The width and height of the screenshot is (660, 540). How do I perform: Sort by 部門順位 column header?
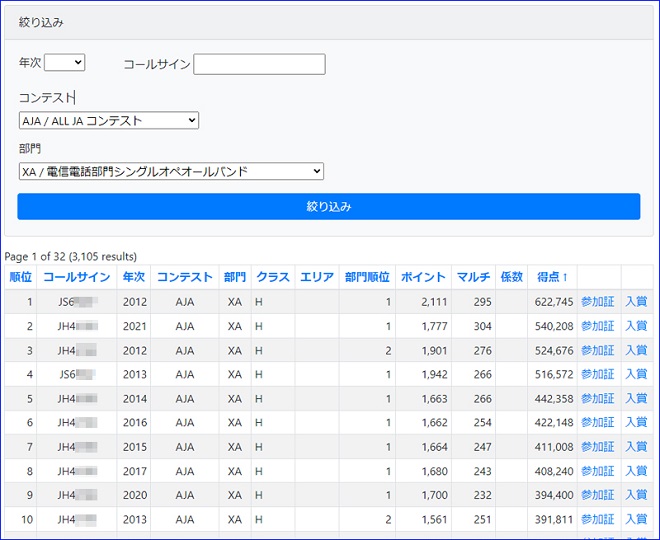[x=367, y=277]
